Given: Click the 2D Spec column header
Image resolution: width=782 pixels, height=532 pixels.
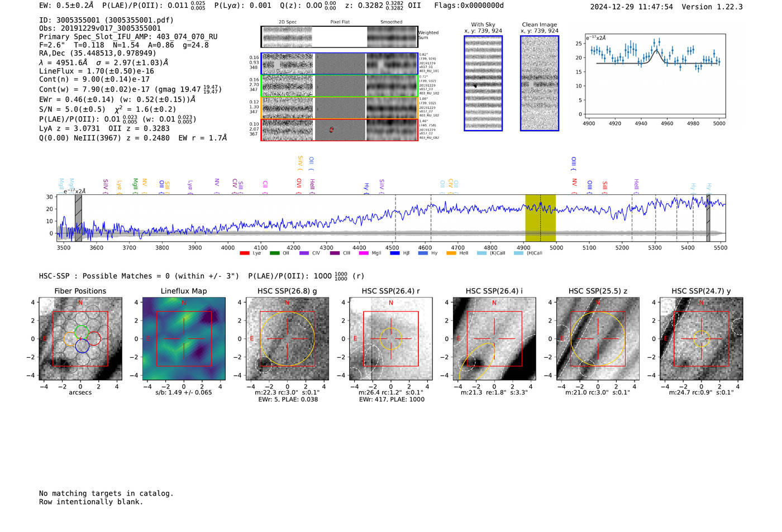Looking at the screenshot, I should [x=288, y=22].
